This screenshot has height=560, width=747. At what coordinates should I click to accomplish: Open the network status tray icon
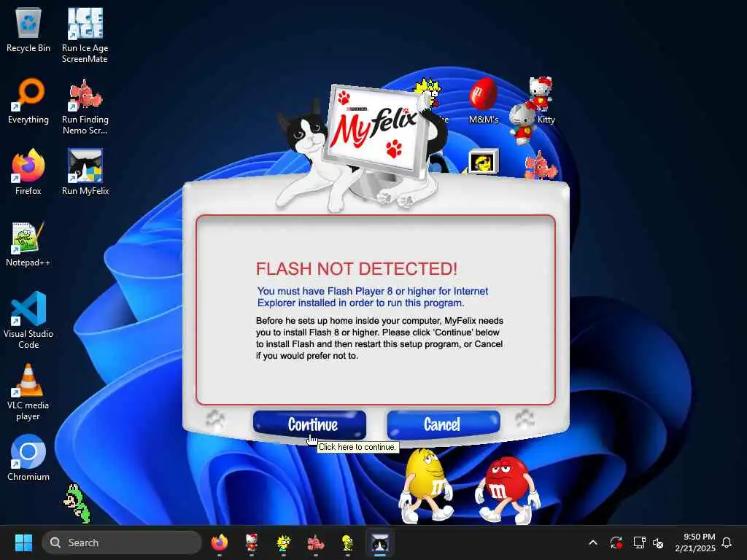point(639,542)
